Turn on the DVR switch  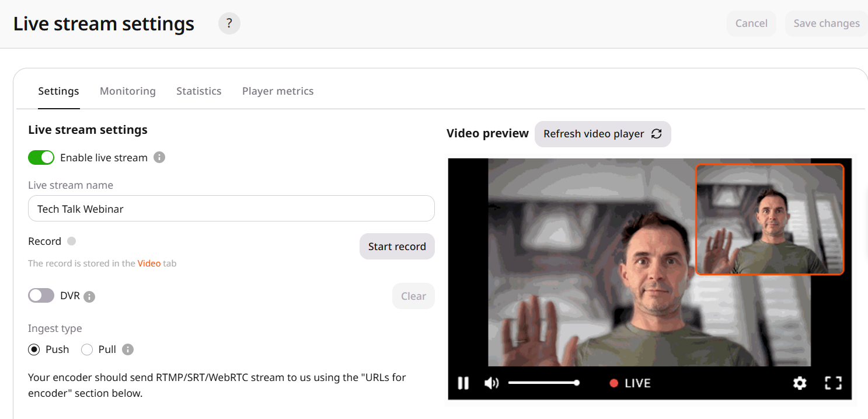(x=41, y=296)
